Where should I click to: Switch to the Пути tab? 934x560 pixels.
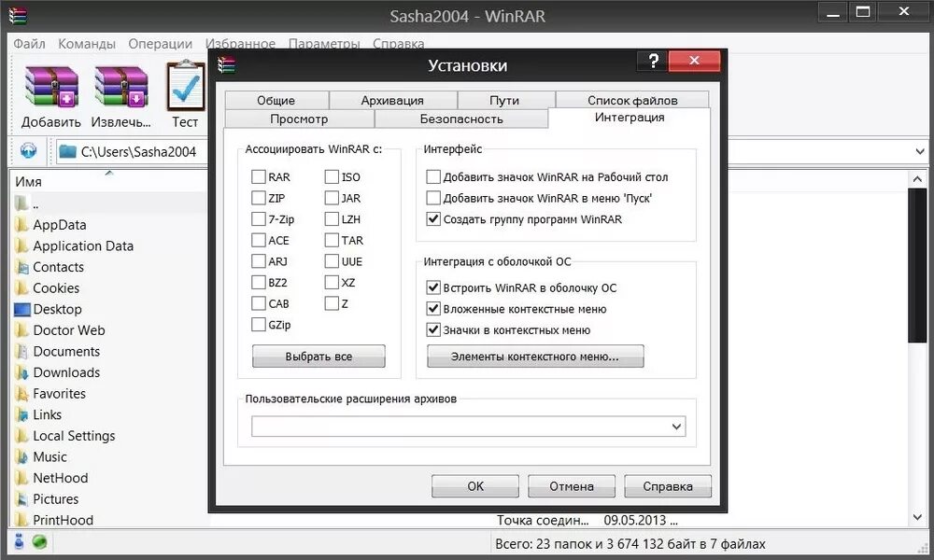pos(505,100)
